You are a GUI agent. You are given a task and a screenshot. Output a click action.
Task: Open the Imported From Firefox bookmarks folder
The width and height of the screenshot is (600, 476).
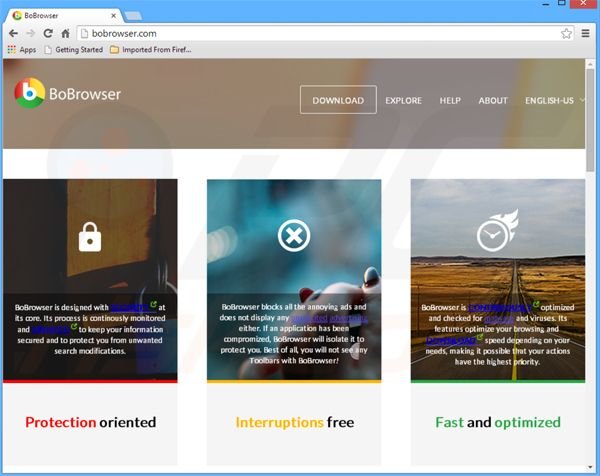151,50
